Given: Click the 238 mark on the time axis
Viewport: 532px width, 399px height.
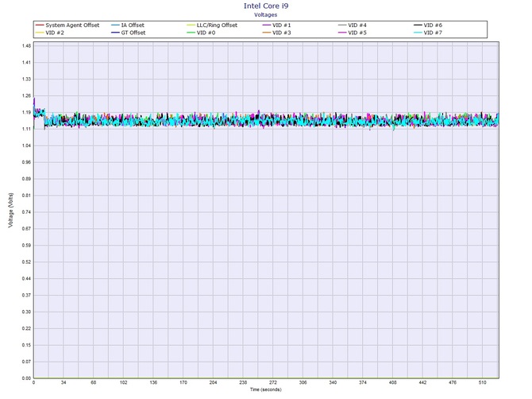Looking at the screenshot, I should pyautogui.click(x=243, y=382).
